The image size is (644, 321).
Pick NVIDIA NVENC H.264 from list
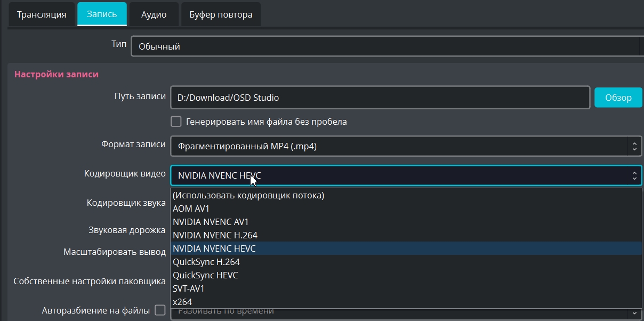pyautogui.click(x=215, y=235)
